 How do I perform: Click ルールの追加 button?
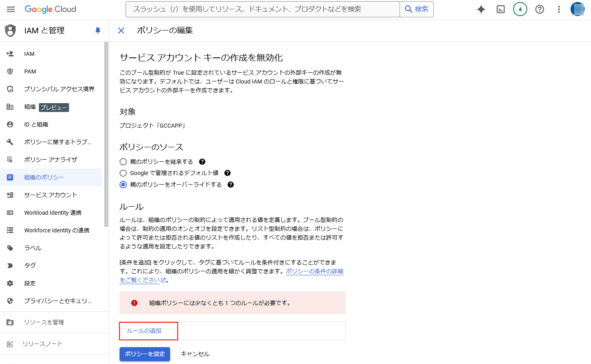tap(148, 331)
